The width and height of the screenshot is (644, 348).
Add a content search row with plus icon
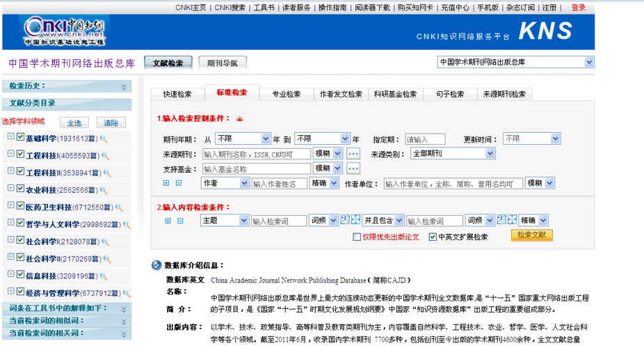tap(168, 221)
